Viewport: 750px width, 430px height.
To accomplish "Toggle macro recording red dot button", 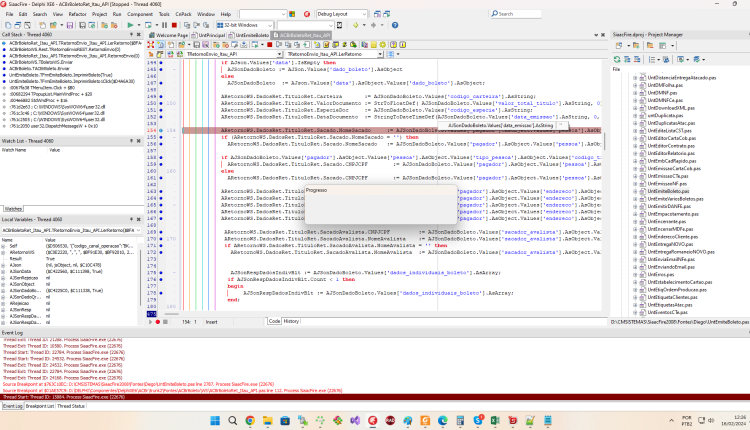I will pos(158,322).
